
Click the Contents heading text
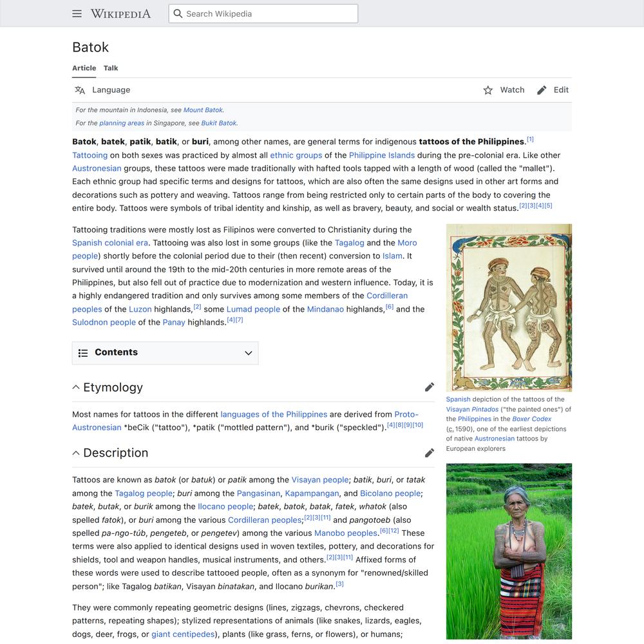click(116, 352)
